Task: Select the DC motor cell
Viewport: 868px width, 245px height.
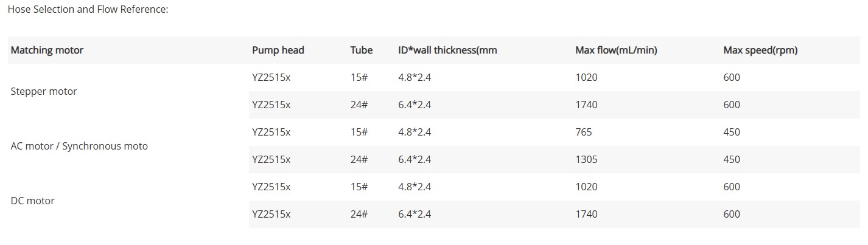Action: 33,201
